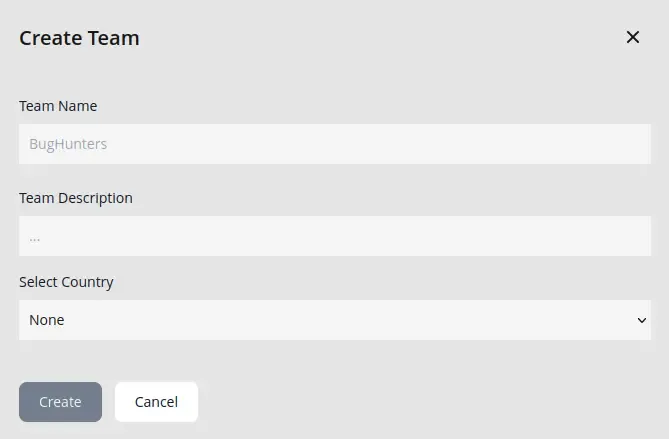This screenshot has width=669, height=439.
Task: Cancel team creation
Action: (x=156, y=402)
